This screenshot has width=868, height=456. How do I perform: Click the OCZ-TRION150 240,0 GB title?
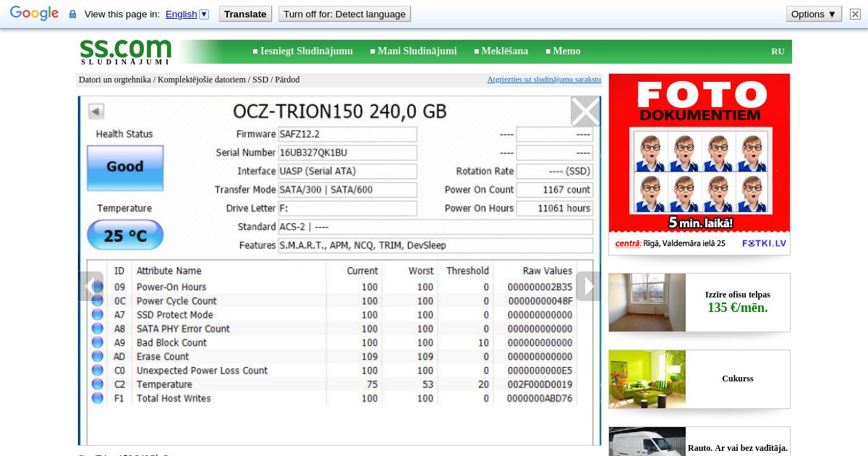point(339,111)
